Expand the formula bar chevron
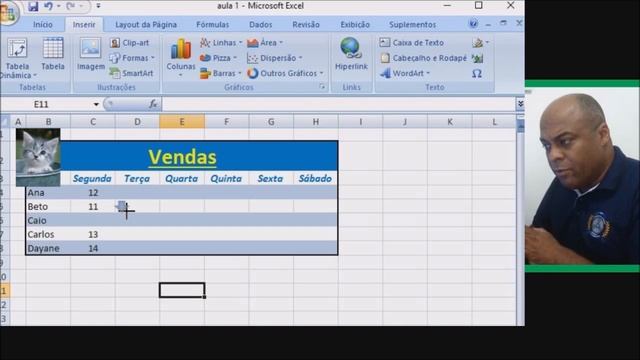 click(x=520, y=104)
